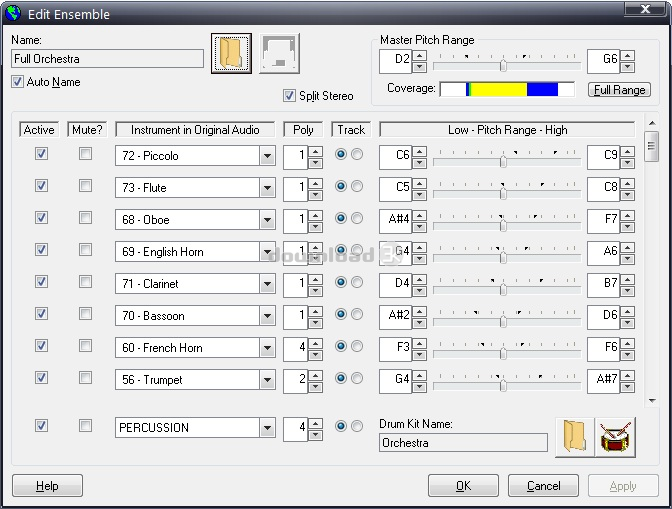The height and width of the screenshot is (509, 672).
Task: Select second track radio for Bassoon
Action: coord(357,315)
